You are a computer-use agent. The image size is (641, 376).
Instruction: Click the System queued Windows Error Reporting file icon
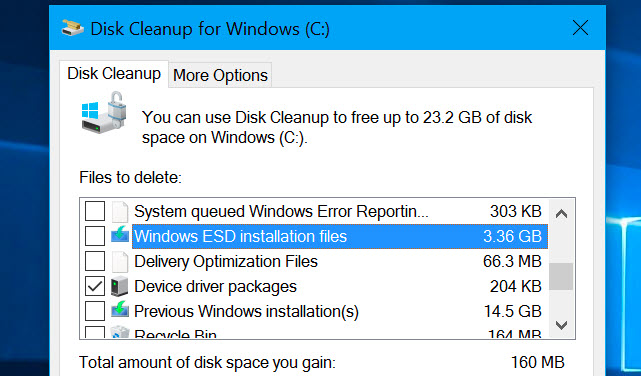tap(120, 211)
